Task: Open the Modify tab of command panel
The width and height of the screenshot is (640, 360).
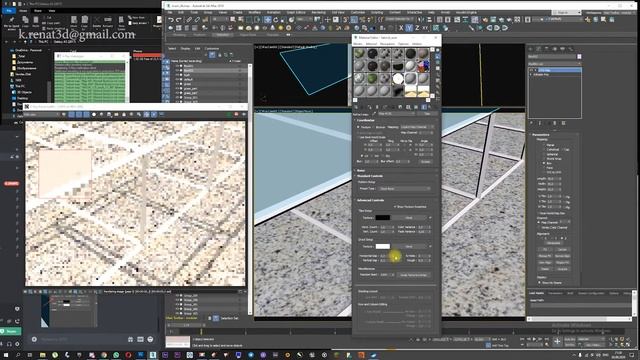Action: [538, 49]
